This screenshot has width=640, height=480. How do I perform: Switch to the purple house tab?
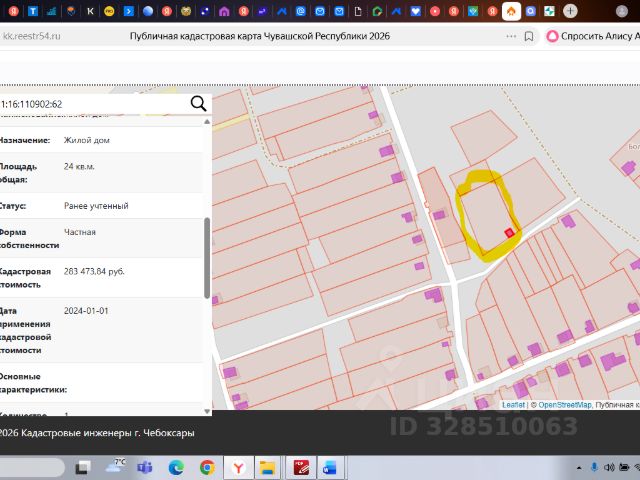[224, 11]
